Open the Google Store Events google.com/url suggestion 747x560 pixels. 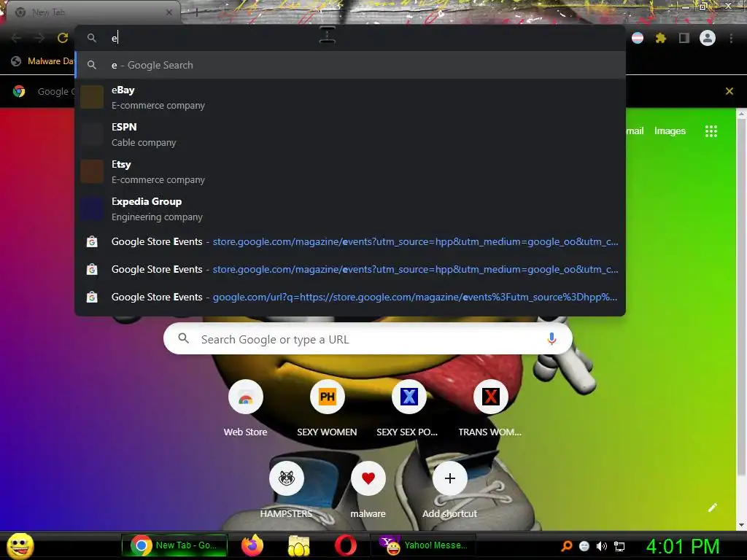350,297
